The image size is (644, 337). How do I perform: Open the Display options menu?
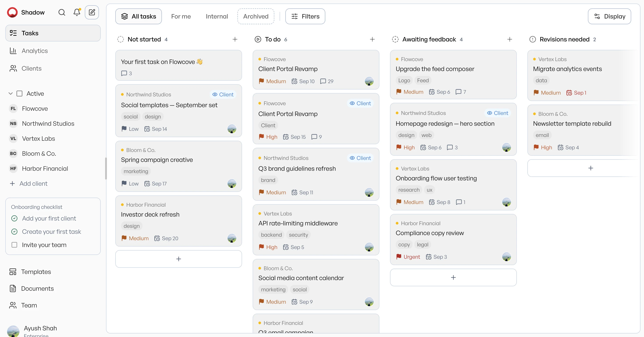[x=609, y=16]
